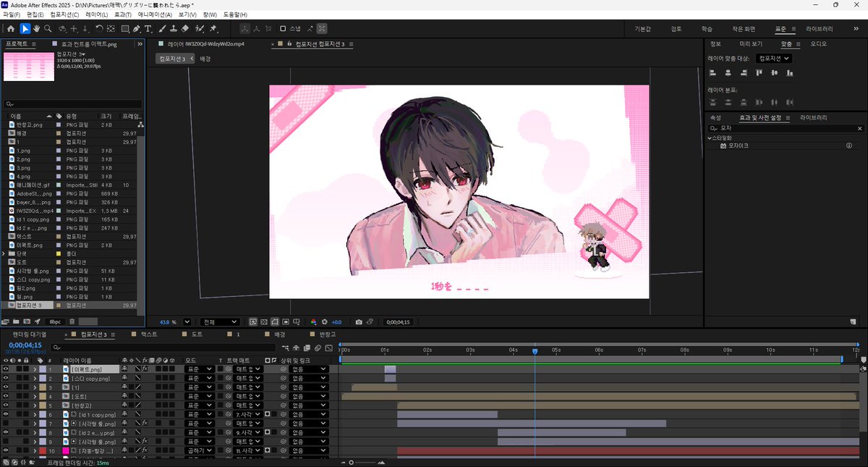Select the Pen tool

tap(137, 29)
